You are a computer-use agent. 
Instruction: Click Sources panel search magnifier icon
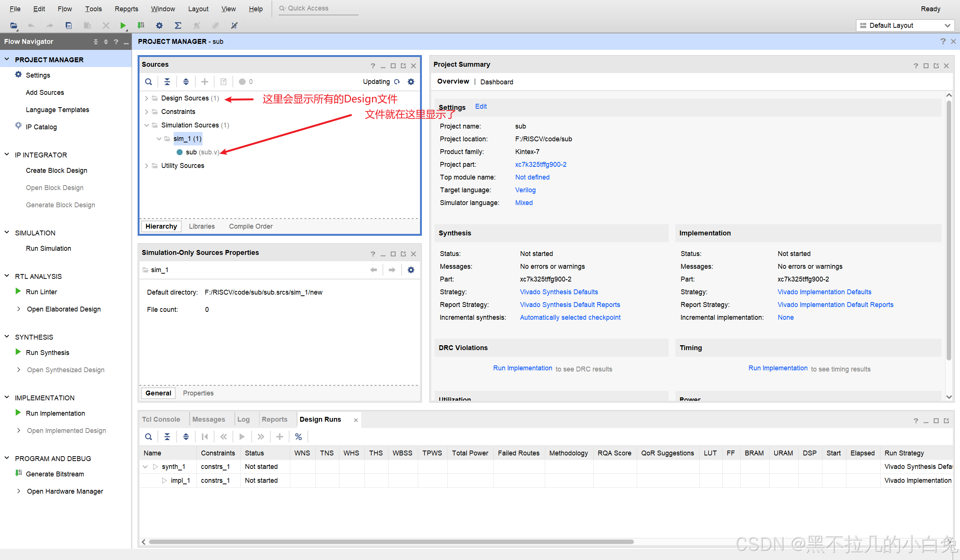[x=148, y=82]
